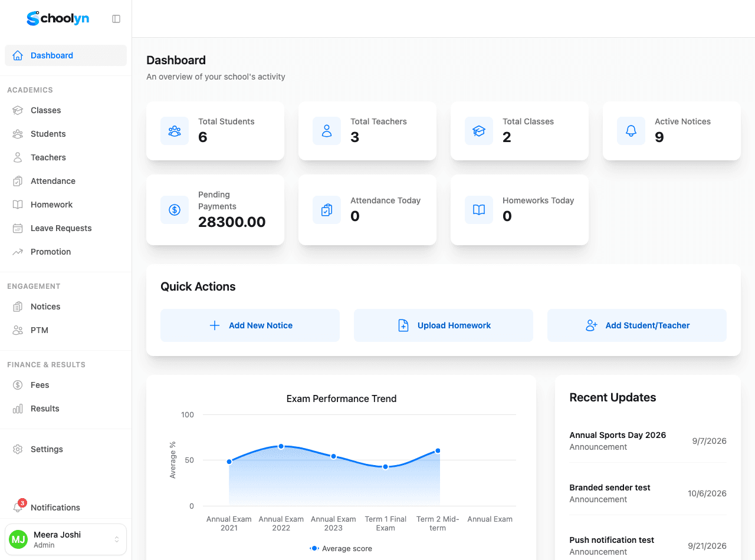Click the Fees dollar icon in sidebar

pos(18,385)
